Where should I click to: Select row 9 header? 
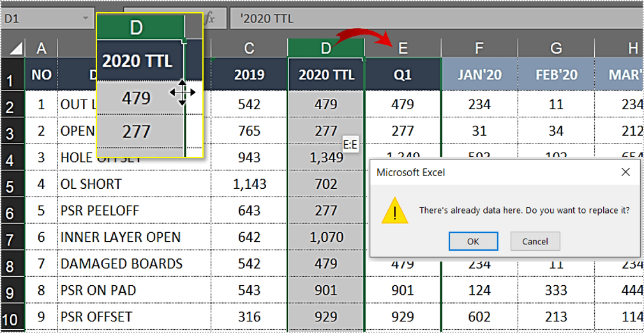click(x=12, y=291)
